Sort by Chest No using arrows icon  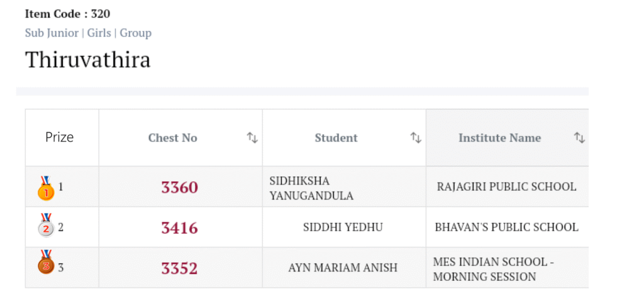pos(252,137)
